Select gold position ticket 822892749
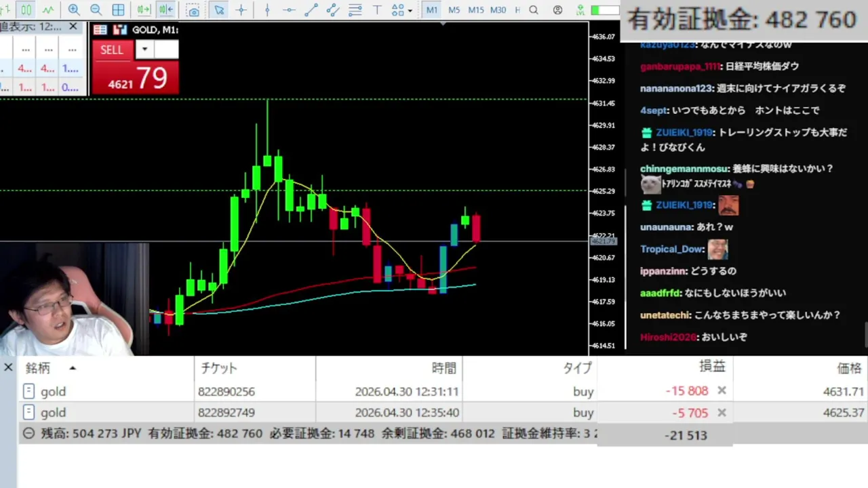Image resolution: width=868 pixels, height=488 pixels. click(226, 413)
